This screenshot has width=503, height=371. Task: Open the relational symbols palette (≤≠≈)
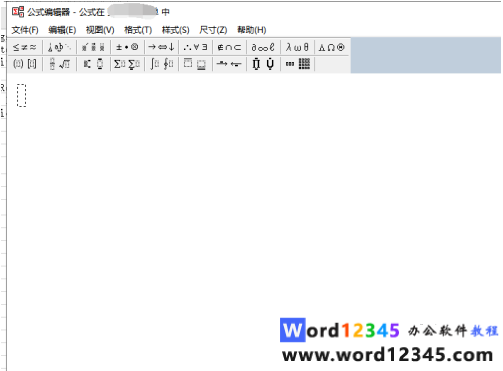25,47
